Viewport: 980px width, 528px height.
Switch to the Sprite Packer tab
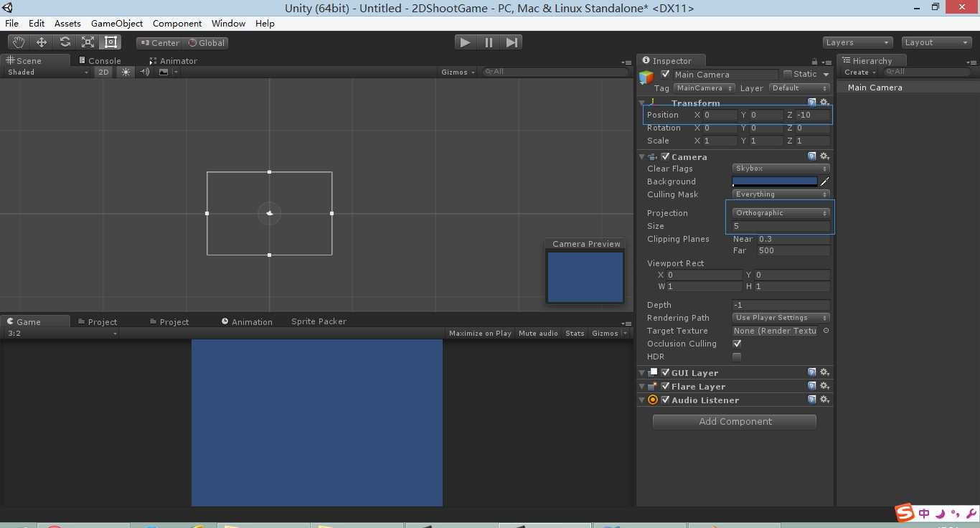(319, 321)
